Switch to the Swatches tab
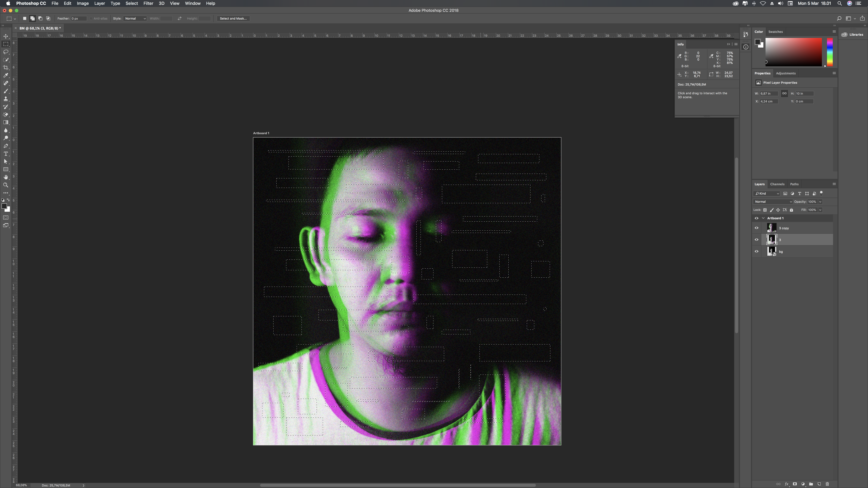 point(775,32)
